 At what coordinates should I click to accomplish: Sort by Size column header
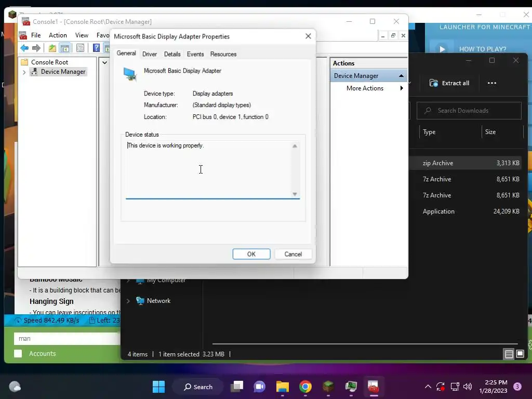pyautogui.click(x=490, y=132)
